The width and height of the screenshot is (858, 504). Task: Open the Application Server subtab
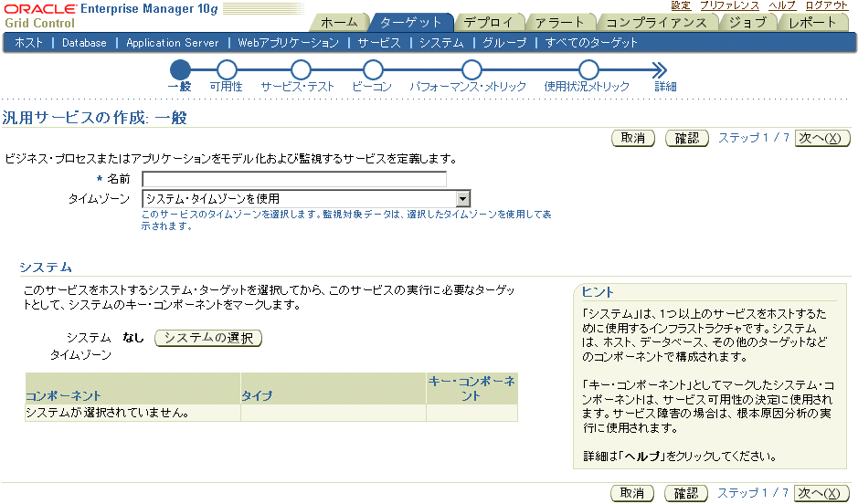[x=173, y=43]
